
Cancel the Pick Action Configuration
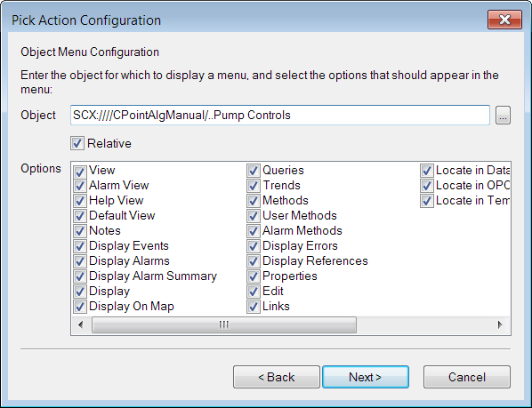click(467, 377)
